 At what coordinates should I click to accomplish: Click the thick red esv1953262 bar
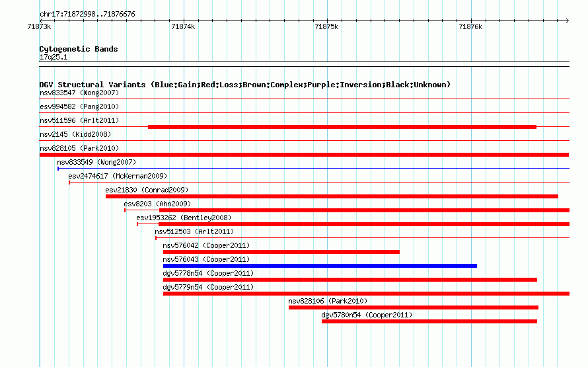(x=364, y=224)
